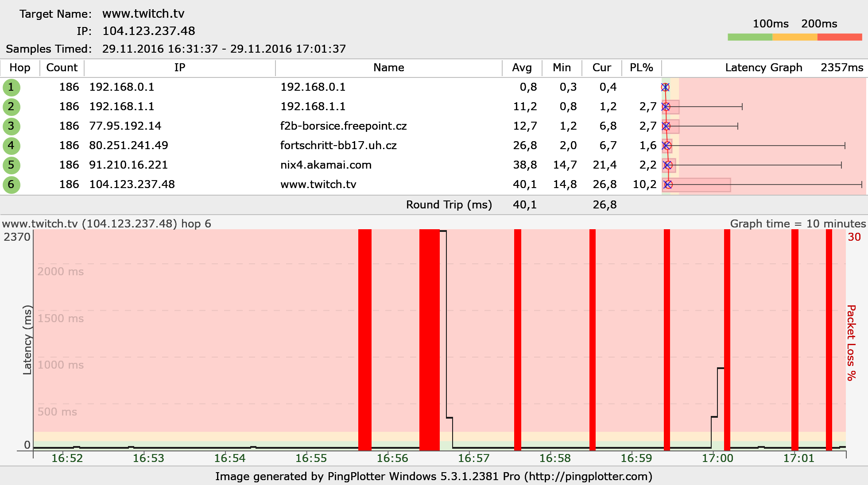Click hop 6 circle for www.twitch.tv
Screen dimensions: 868x485
click(x=11, y=185)
